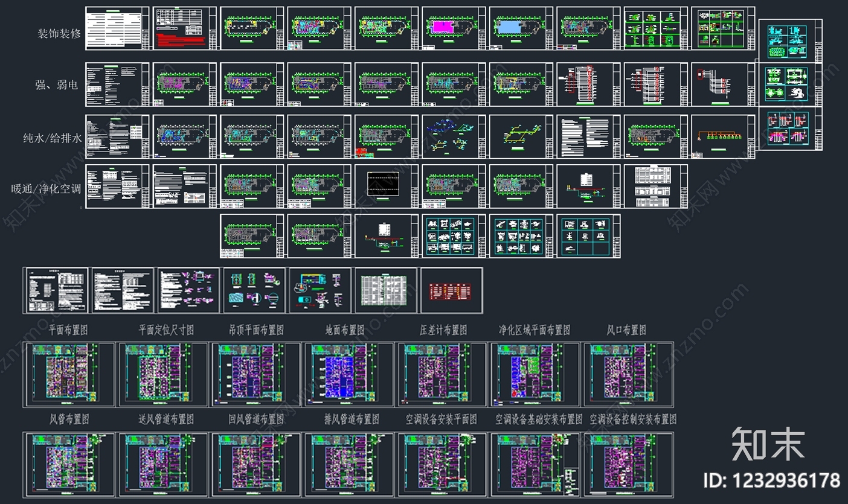The height and width of the screenshot is (504, 848).
Task: Select the 平面布置图 title text
Action: click(x=68, y=330)
